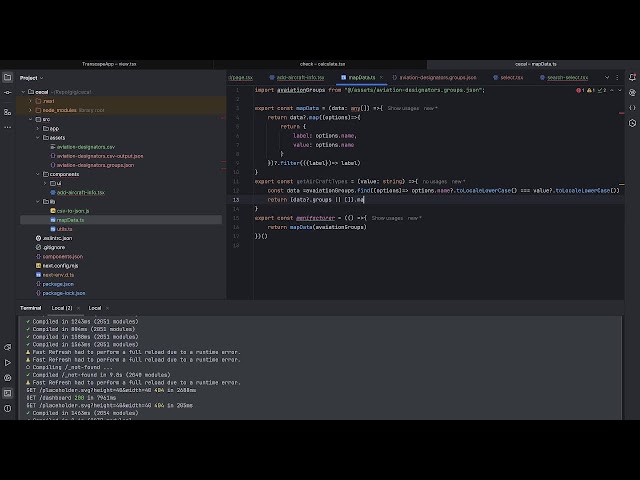Click the left sidebar icon above the Run icon
This screenshot has height=480, width=640.
[x=8, y=347]
